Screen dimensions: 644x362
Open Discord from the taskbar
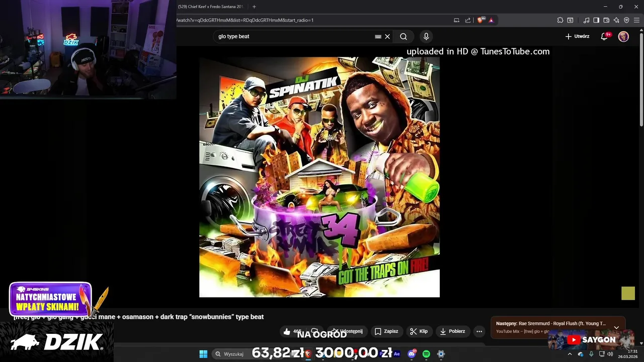[x=412, y=354]
